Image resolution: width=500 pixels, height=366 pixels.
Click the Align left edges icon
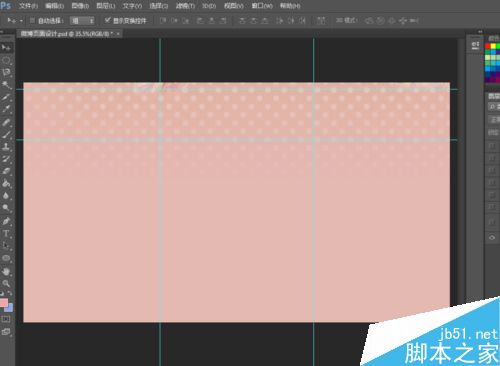click(200, 21)
